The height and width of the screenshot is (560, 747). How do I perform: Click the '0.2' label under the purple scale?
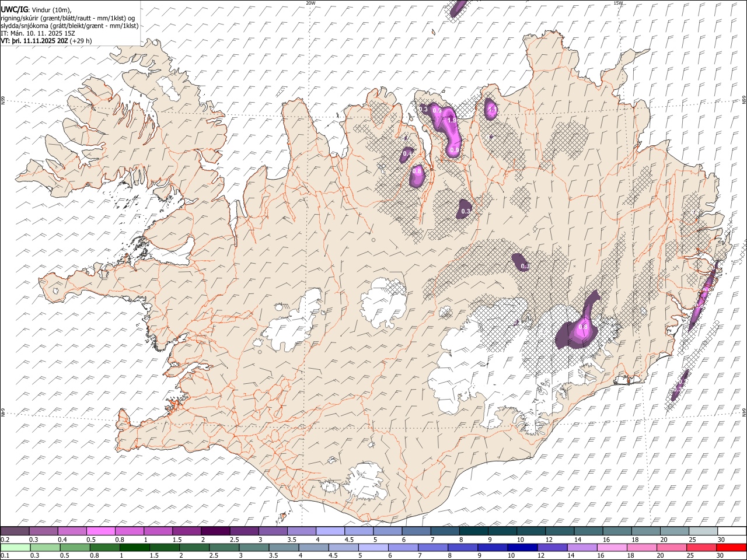5,540
